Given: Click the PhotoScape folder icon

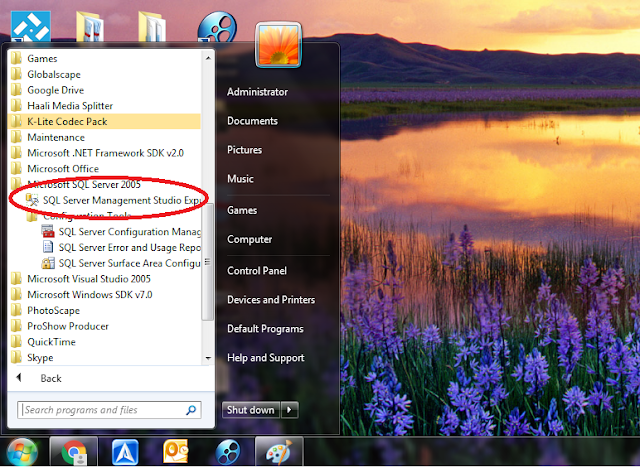Looking at the screenshot, I should pos(16,310).
